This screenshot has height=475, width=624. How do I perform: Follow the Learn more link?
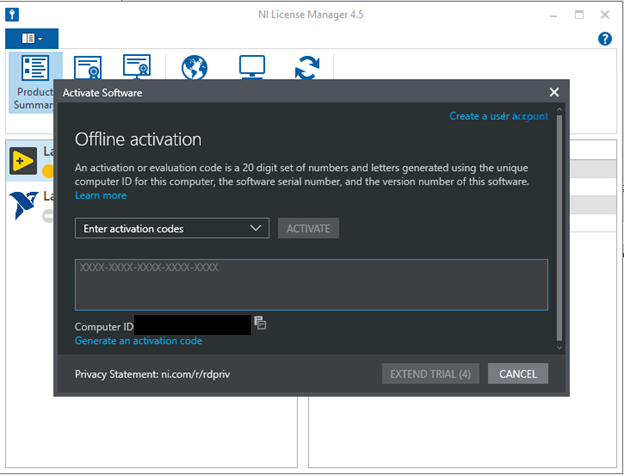pos(101,195)
